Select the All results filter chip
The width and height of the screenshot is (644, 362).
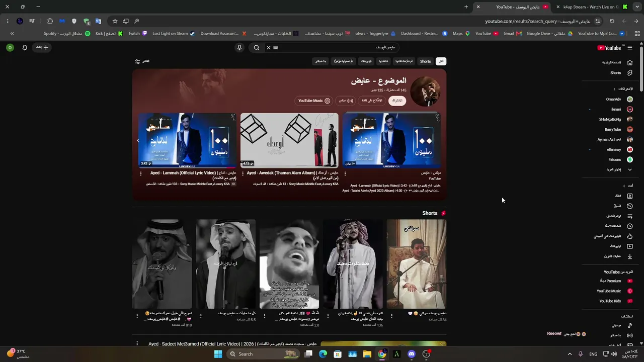pos(441,61)
